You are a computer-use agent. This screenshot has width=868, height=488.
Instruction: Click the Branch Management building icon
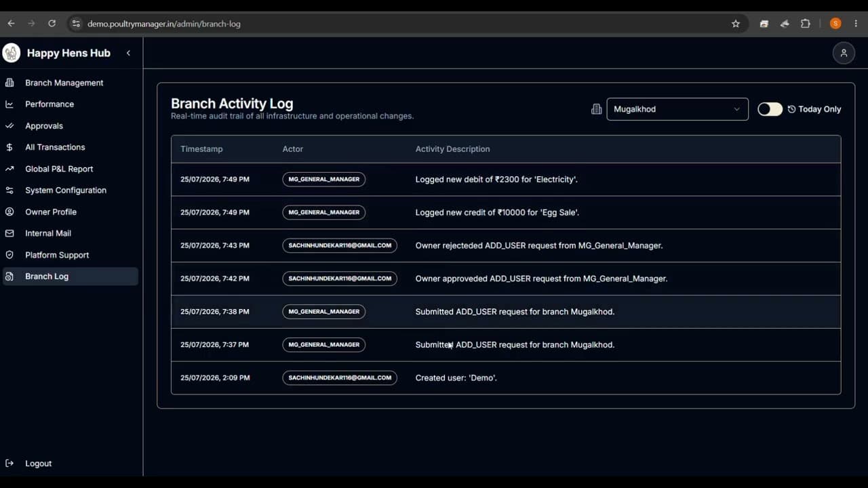[x=9, y=83]
